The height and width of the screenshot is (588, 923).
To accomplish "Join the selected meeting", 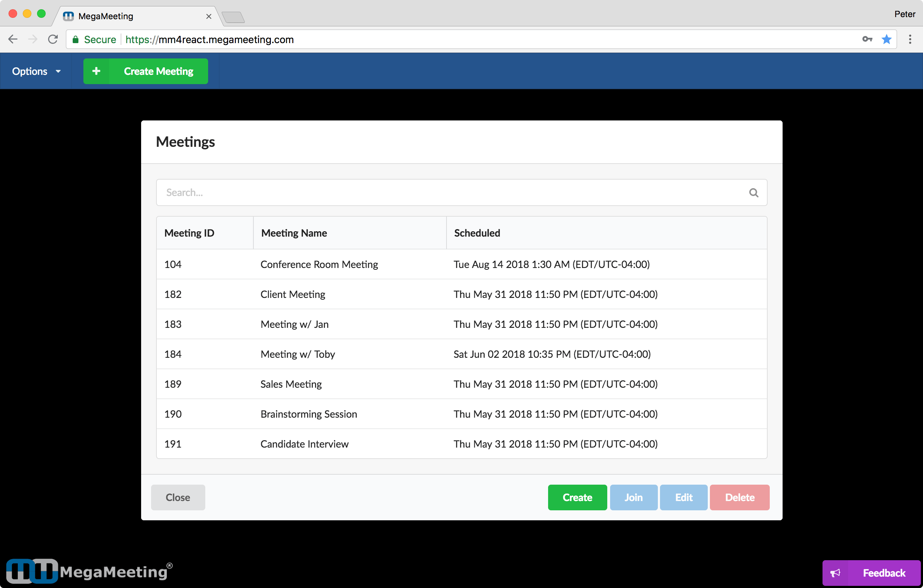I will [633, 497].
